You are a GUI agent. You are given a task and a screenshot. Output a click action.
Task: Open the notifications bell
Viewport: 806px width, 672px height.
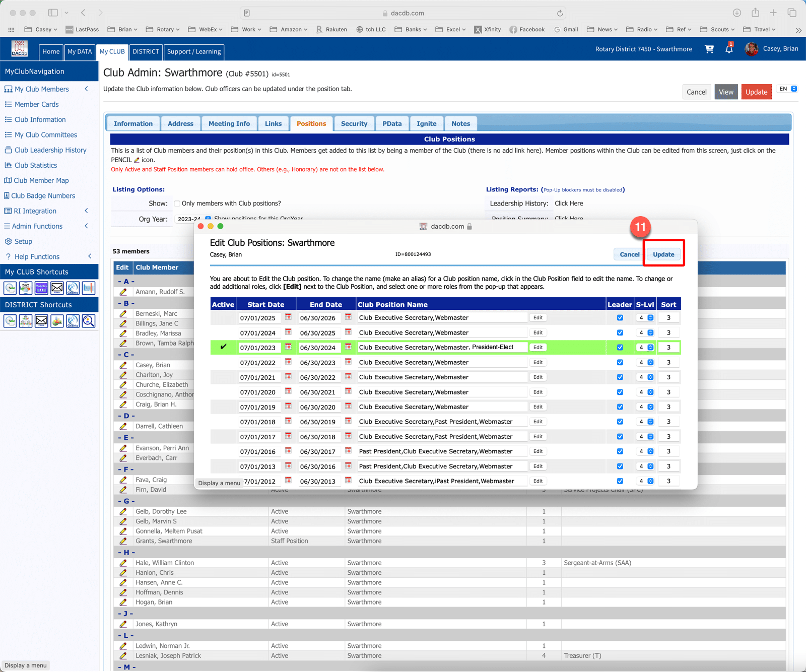(x=729, y=48)
